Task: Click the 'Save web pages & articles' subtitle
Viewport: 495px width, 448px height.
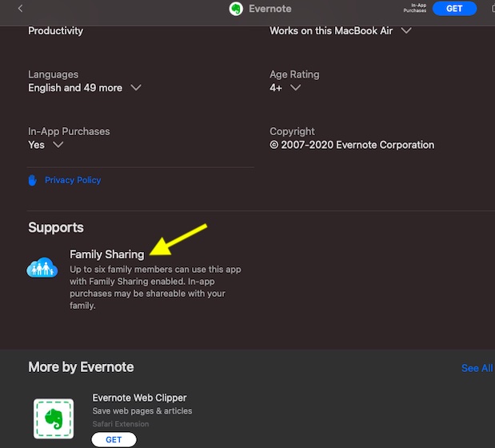Action: click(x=142, y=410)
